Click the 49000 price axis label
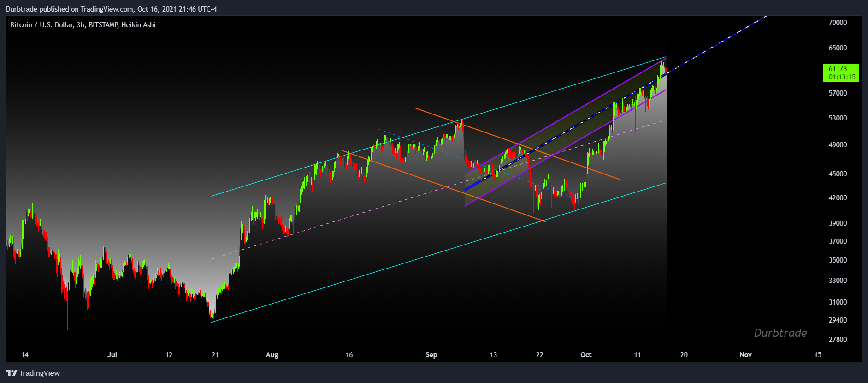The image size is (868, 383). (x=838, y=144)
